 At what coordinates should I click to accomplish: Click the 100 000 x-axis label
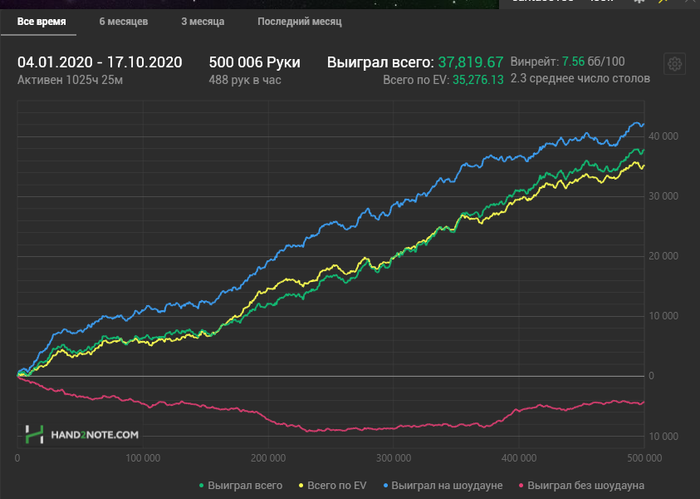point(143,458)
